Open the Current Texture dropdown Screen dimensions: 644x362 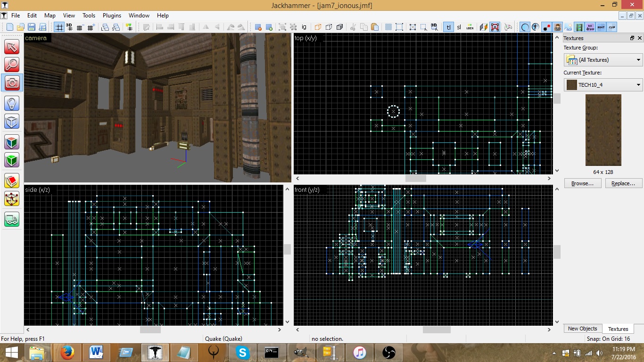tap(603, 85)
